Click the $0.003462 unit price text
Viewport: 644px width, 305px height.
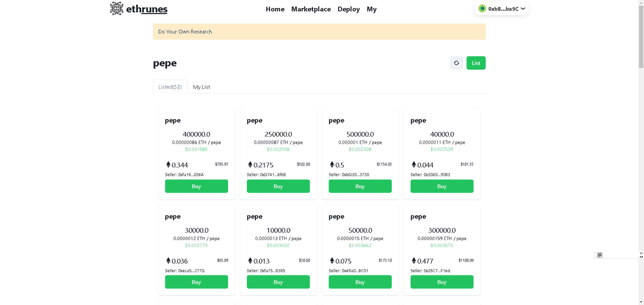[360, 246]
